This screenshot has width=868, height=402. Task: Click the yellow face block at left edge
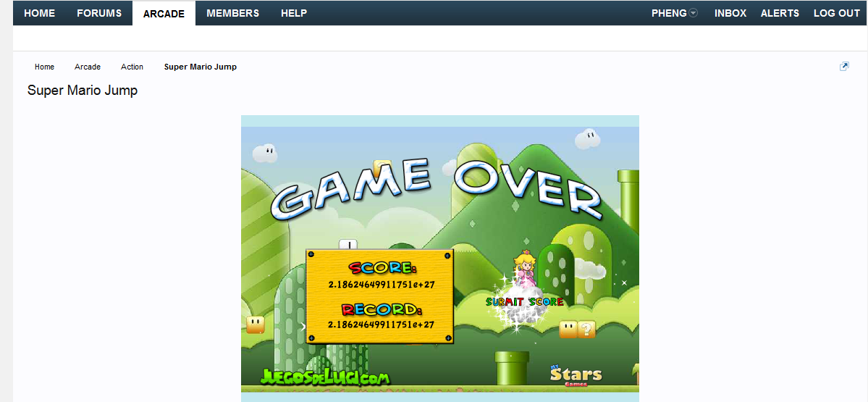pyautogui.click(x=256, y=324)
